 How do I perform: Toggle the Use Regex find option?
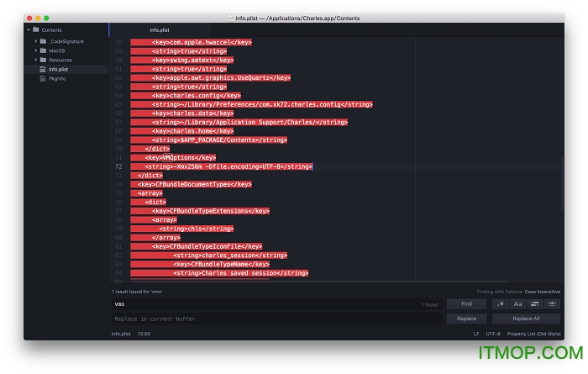point(500,304)
